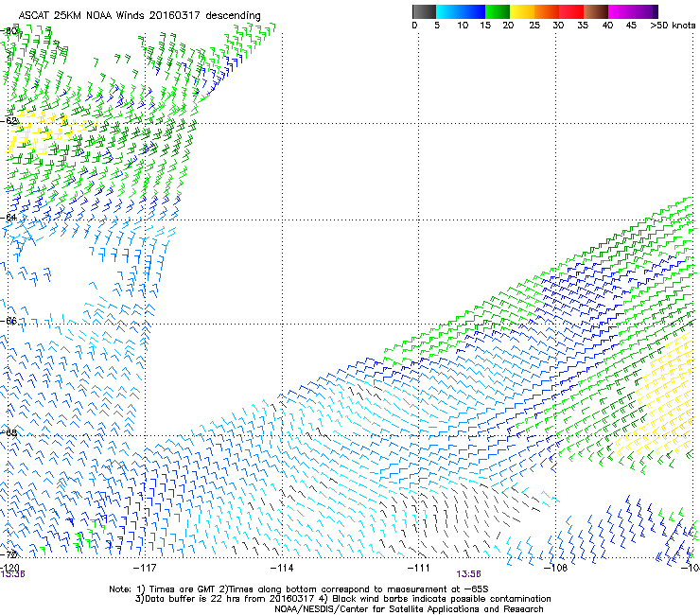
Task: Click the yellow 20-25 knots color segment
Action: [522, 11]
